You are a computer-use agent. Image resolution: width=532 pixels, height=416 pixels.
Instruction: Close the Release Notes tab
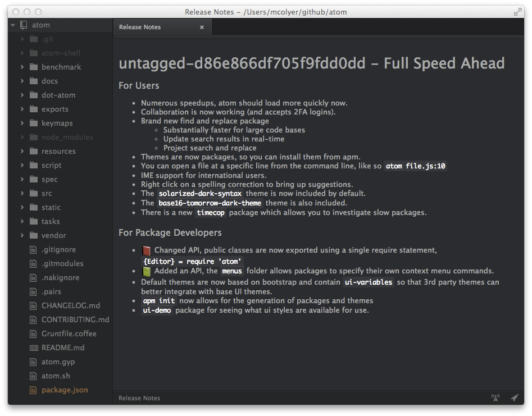point(202,27)
